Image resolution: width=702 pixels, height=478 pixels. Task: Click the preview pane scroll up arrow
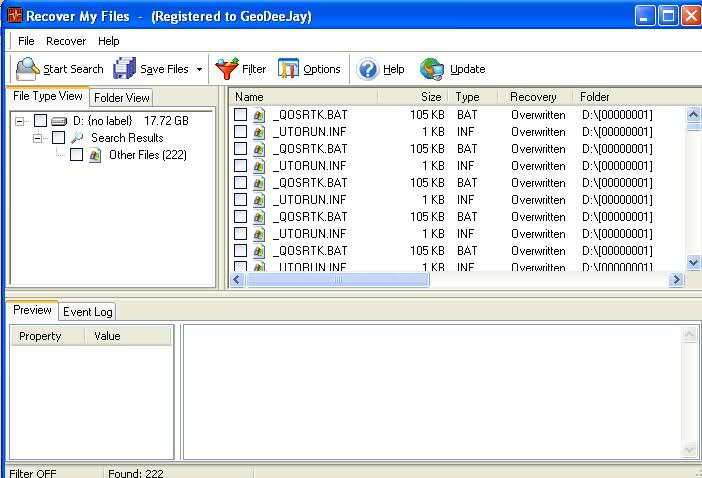[689, 334]
